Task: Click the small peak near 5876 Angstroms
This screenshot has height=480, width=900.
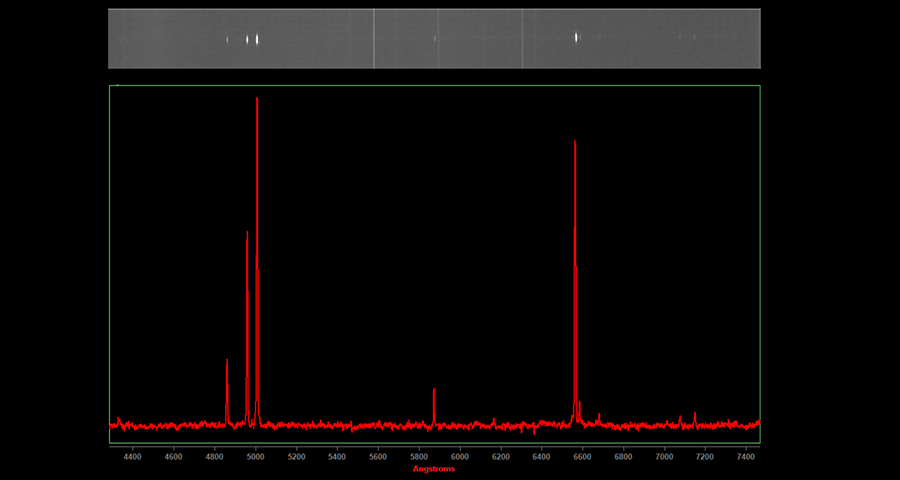Action: click(434, 390)
